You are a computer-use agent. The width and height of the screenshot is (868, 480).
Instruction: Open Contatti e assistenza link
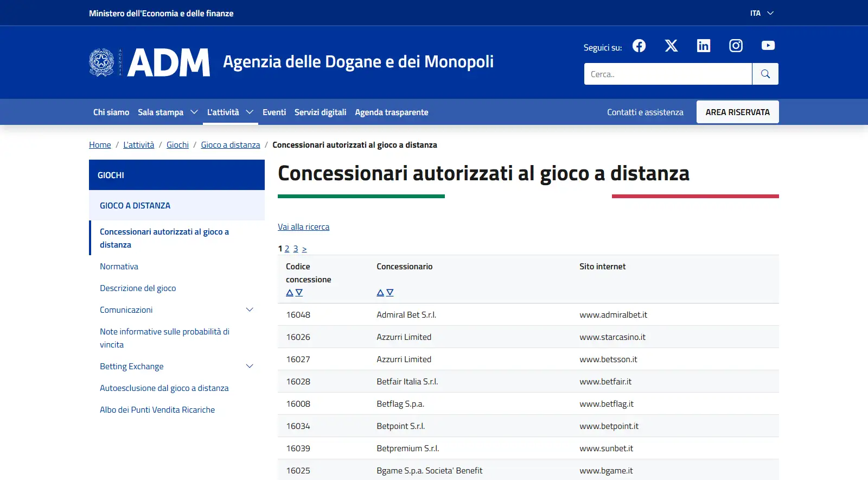click(x=645, y=112)
